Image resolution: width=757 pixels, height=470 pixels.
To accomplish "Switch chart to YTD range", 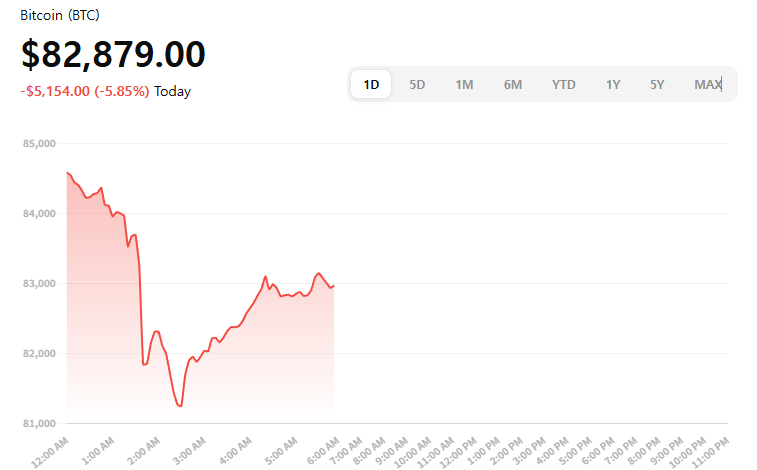I will point(564,85).
